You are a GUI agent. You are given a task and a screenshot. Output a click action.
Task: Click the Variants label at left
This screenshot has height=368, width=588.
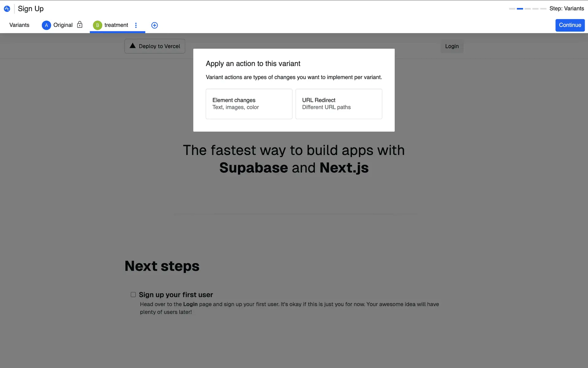click(19, 25)
